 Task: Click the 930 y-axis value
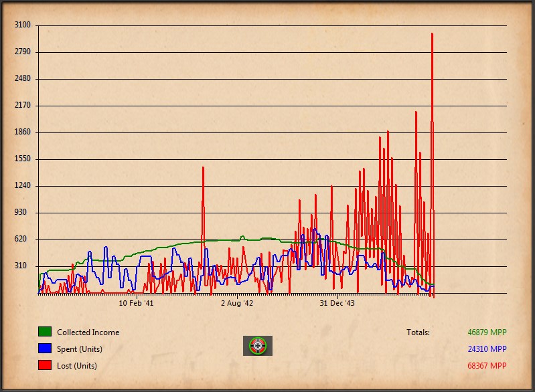[x=21, y=212]
